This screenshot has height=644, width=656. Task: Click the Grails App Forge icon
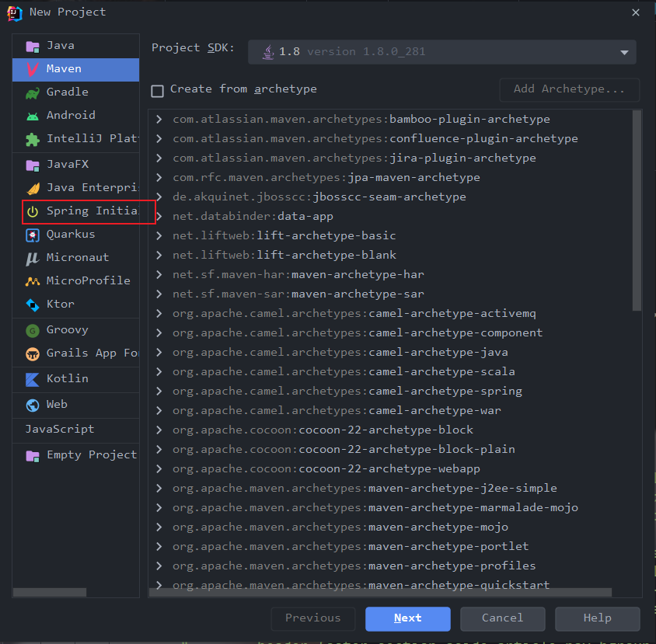(32, 353)
